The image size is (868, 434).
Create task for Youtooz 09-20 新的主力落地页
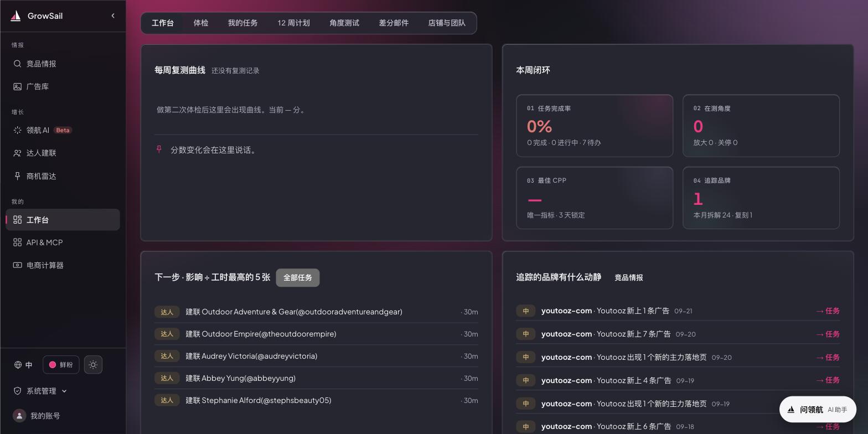click(828, 358)
